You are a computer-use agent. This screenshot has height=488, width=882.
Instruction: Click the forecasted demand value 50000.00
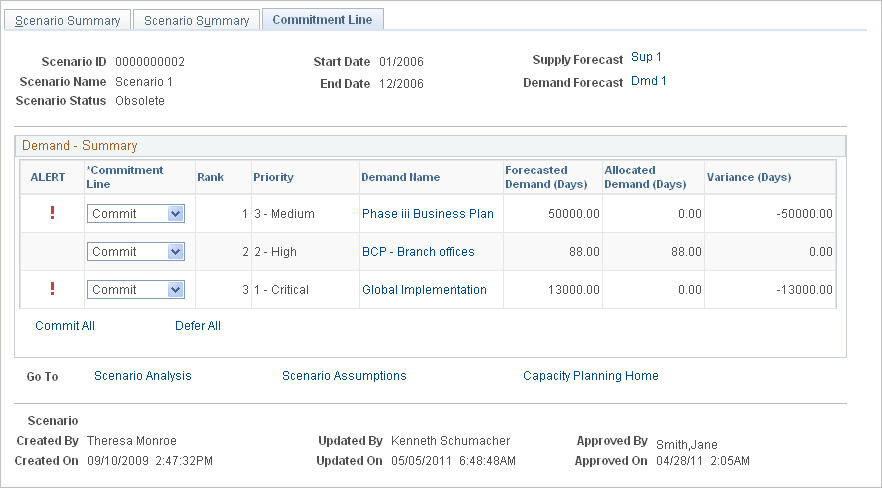(x=574, y=214)
